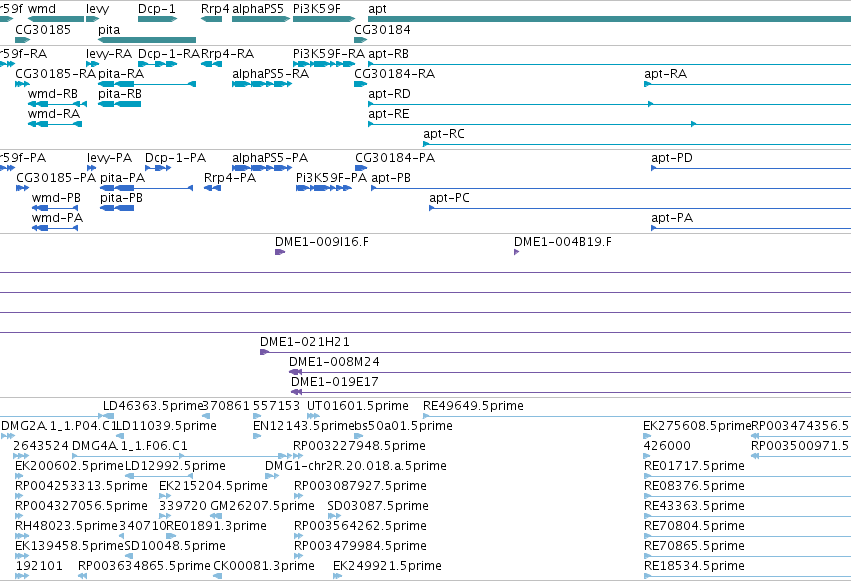The height and width of the screenshot is (581, 851).
Task: Click the CG30184 gene glyph
Action: tap(361, 40)
